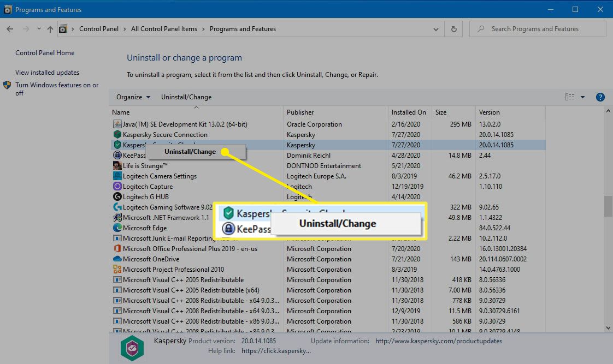Open the kaspersky.com product updates link
613x364 pixels.
tap(439, 341)
